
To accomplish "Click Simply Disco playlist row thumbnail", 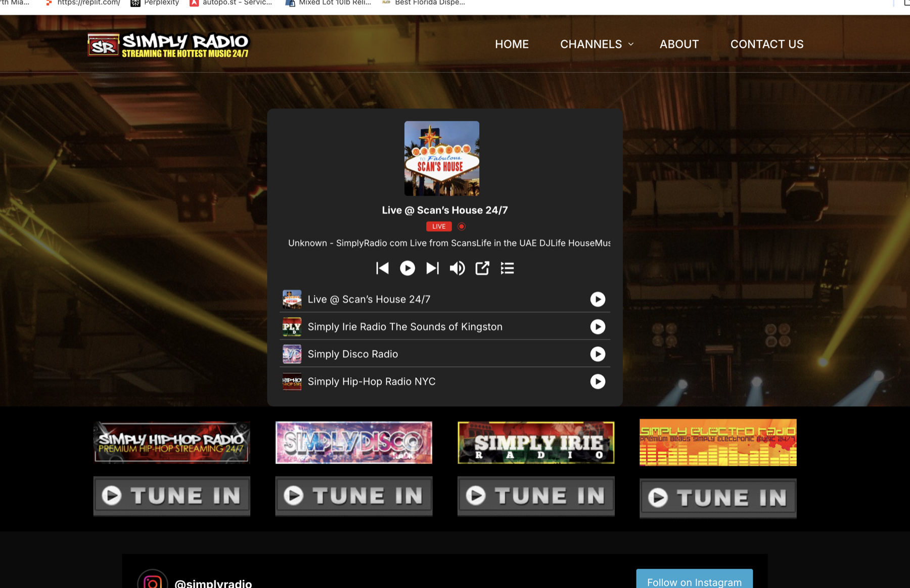I will point(292,354).
